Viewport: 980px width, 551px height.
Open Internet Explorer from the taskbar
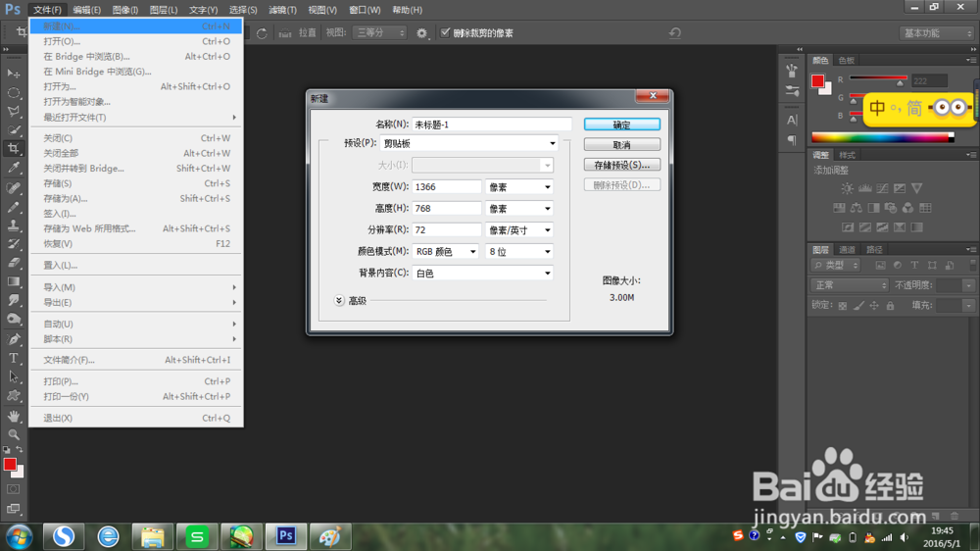108,536
